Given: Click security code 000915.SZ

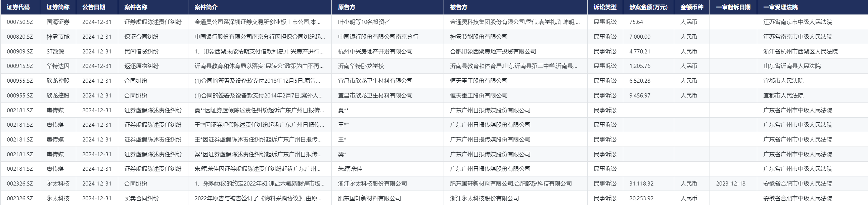Looking at the screenshot, I should tap(20, 66).
